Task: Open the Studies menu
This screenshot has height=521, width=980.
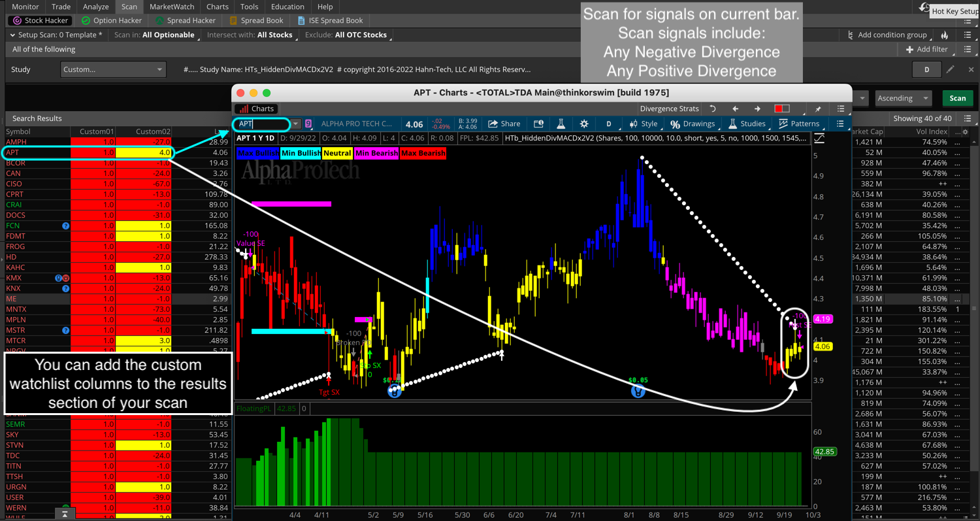Action: (746, 124)
